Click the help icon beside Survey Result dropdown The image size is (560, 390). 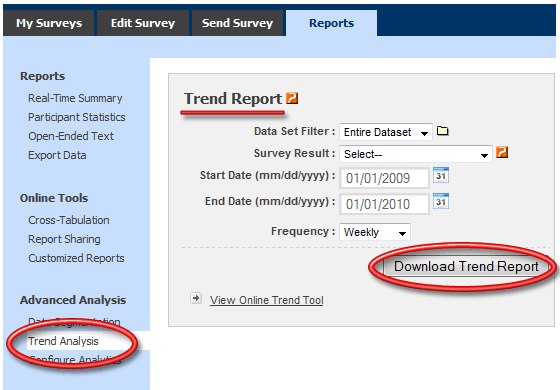[x=502, y=152]
